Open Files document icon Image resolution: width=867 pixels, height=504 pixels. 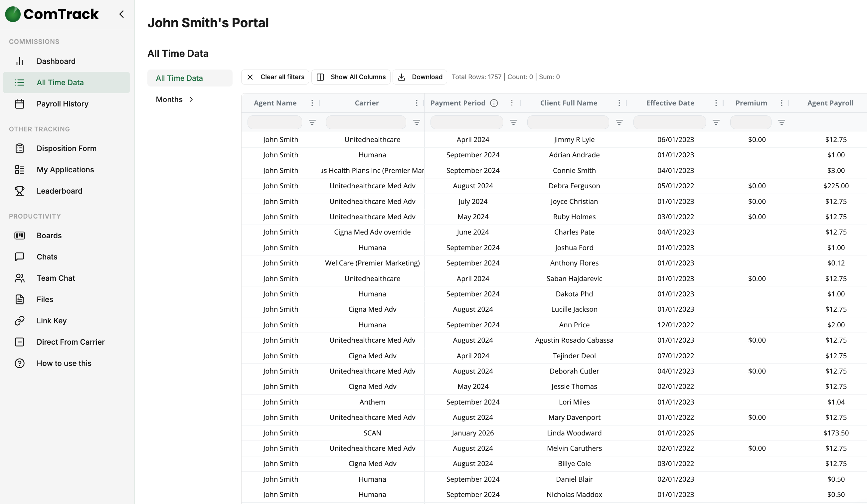tap(20, 300)
